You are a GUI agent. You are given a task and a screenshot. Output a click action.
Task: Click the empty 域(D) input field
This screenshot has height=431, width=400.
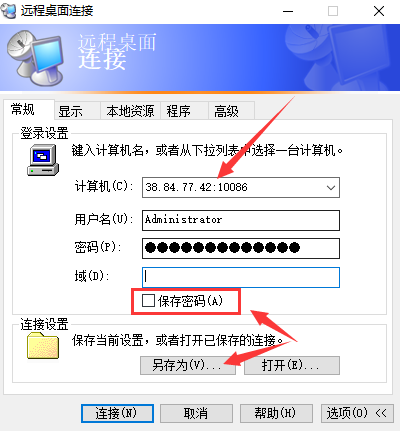click(x=241, y=277)
